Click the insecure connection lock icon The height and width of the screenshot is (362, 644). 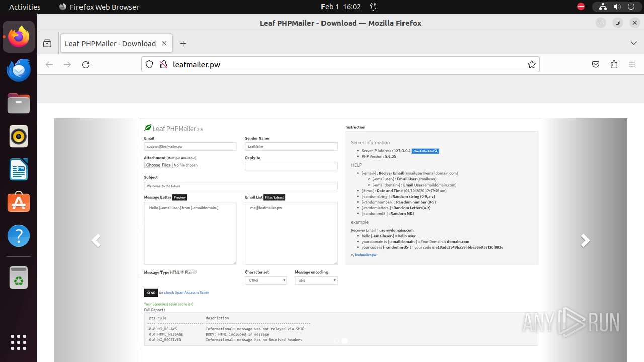pos(163,64)
